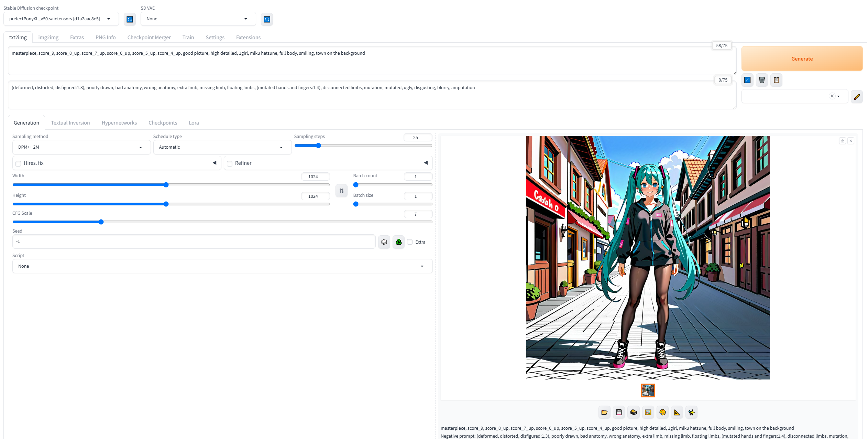
Task: Adjust the Sampling steps slider handle
Action: [318, 146]
